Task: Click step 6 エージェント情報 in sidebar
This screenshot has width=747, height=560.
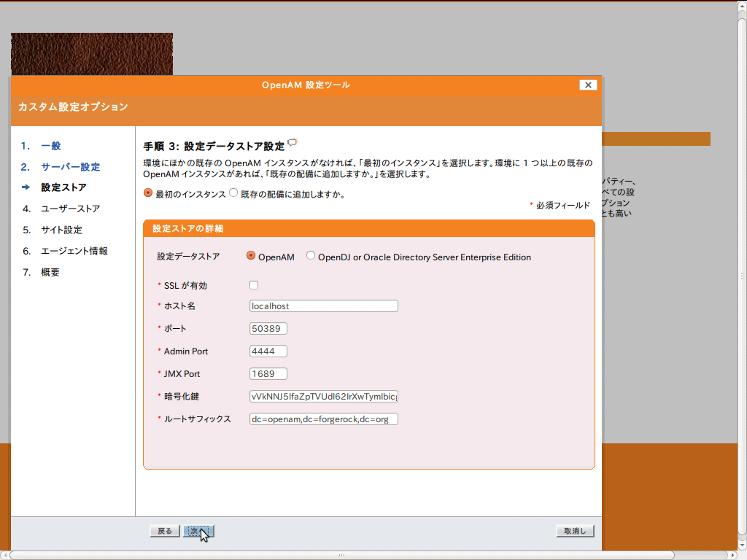Action: (74, 251)
